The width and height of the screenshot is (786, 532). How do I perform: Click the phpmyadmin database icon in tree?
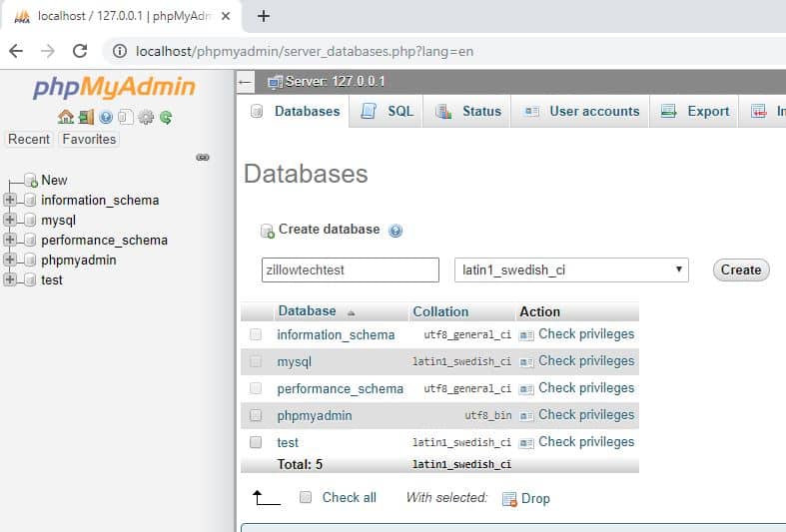30,260
